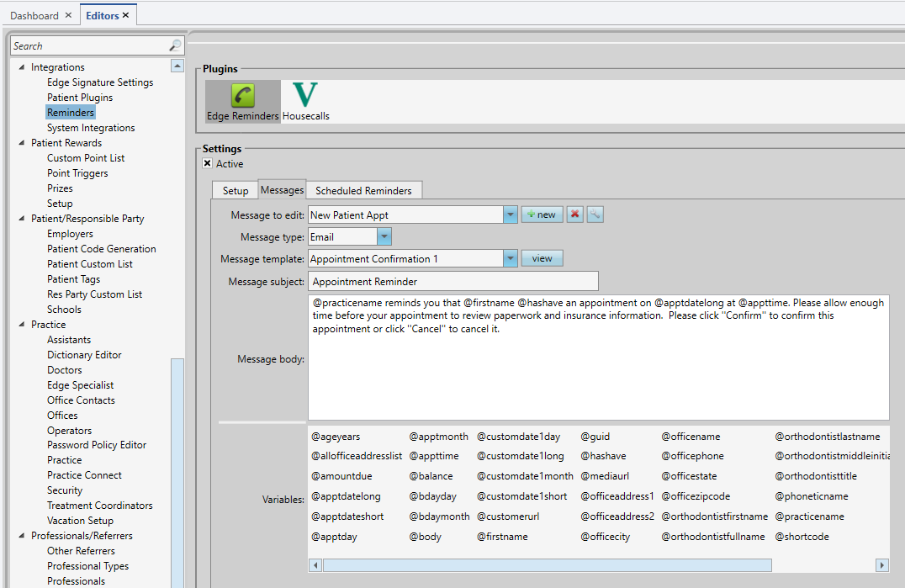Close the Editors tab

click(125, 15)
